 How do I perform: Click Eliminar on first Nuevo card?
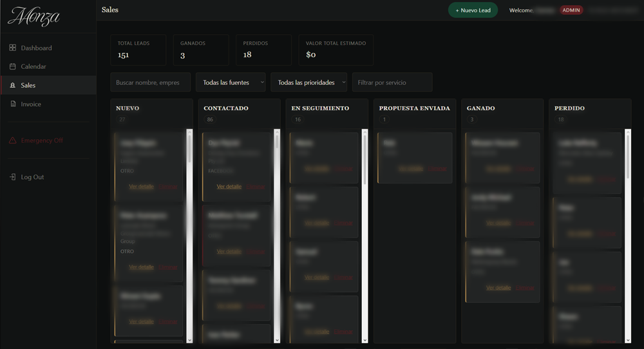pyautogui.click(x=167, y=186)
